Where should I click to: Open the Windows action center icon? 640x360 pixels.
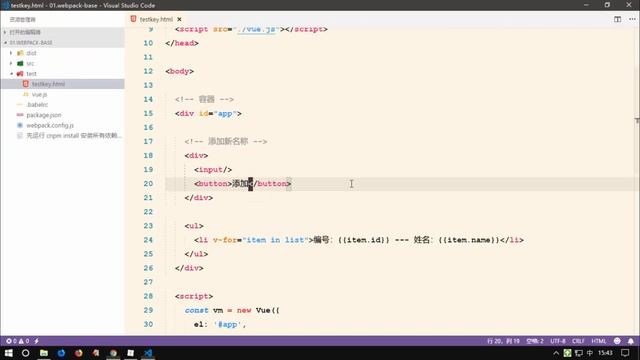point(625,353)
